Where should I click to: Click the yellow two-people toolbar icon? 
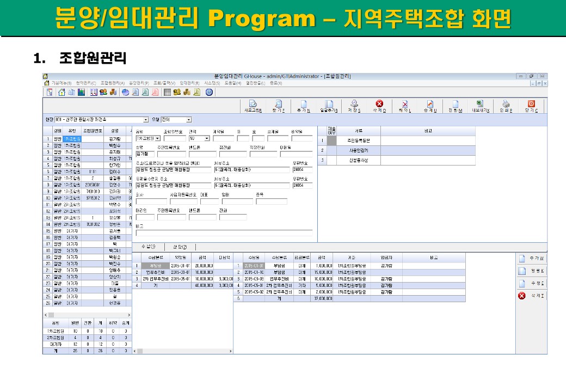pyautogui.click(x=177, y=93)
